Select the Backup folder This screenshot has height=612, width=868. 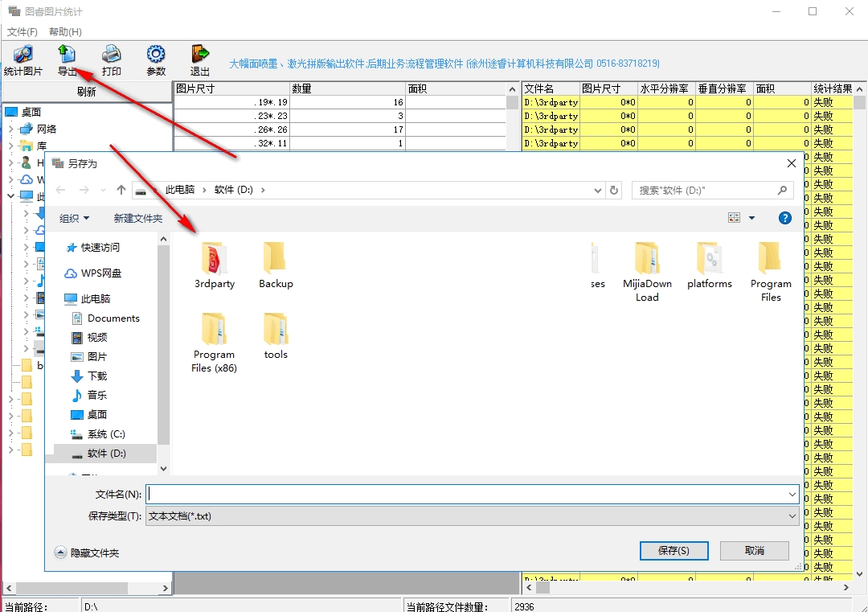click(x=276, y=265)
